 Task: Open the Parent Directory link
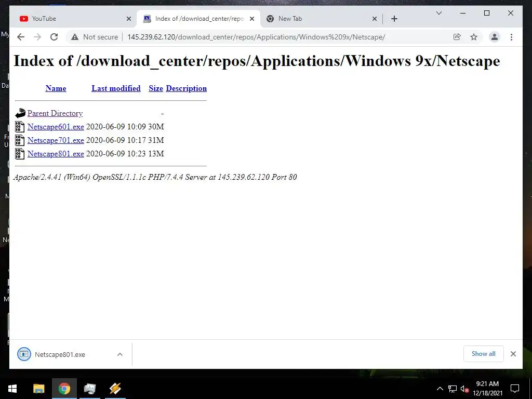tap(55, 113)
